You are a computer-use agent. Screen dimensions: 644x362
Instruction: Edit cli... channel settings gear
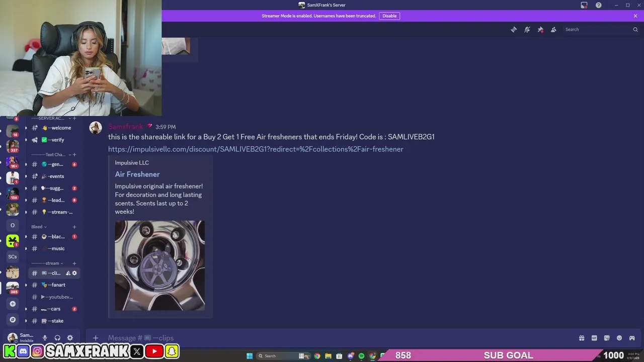pos(74,273)
